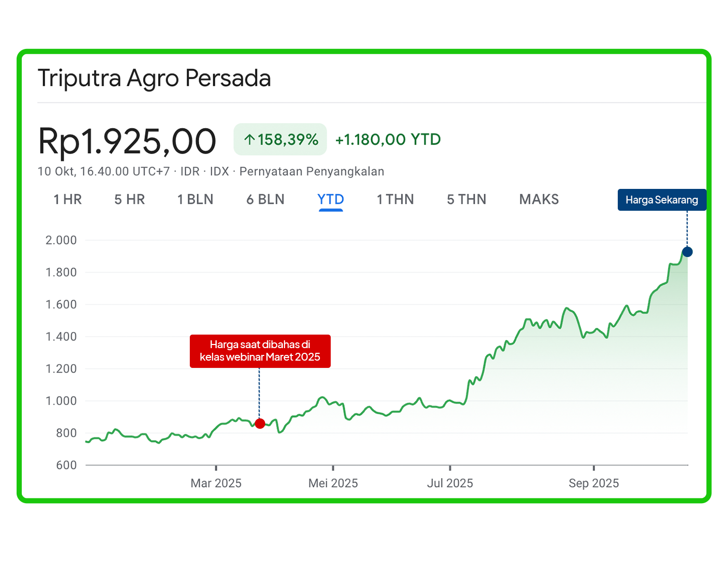Select the YTD tab
Screen dimensions: 728x562
(x=331, y=199)
